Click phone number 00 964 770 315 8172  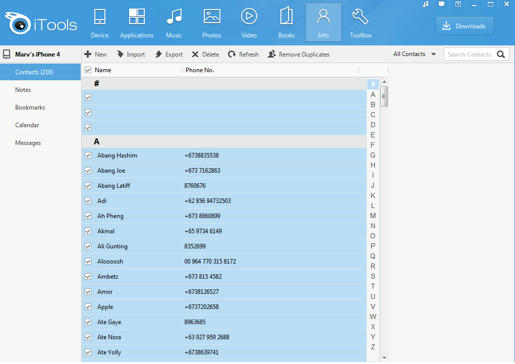click(x=210, y=261)
